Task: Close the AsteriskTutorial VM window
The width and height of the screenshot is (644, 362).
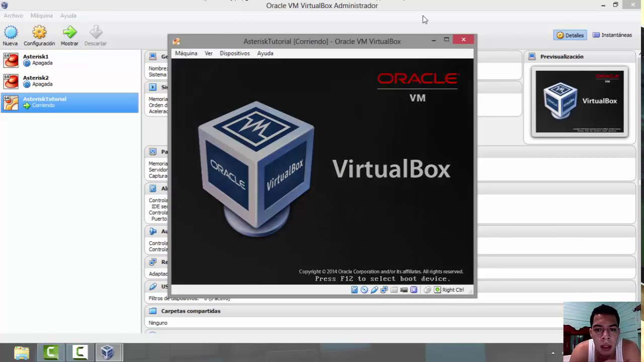Action: pos(463,39)
